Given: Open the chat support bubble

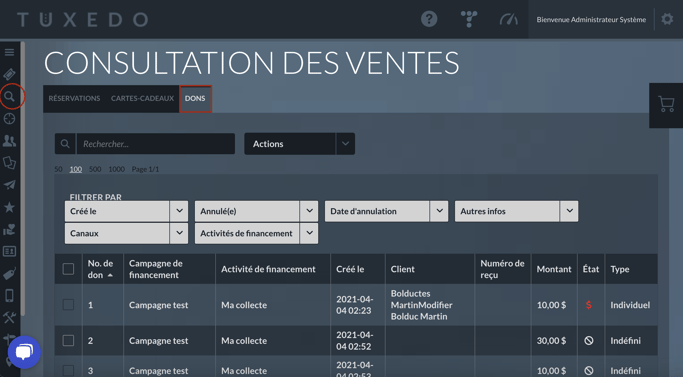Looking at the screenshot, I should [24, 352].
